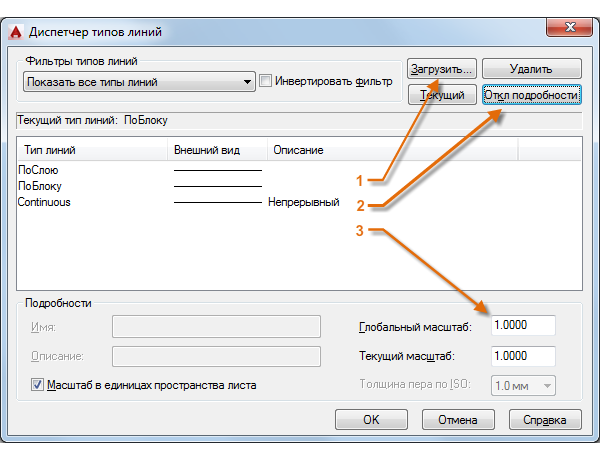Viewport: 614px width, 463px height.
Task: Open help with Справка button
Action: 543,420
